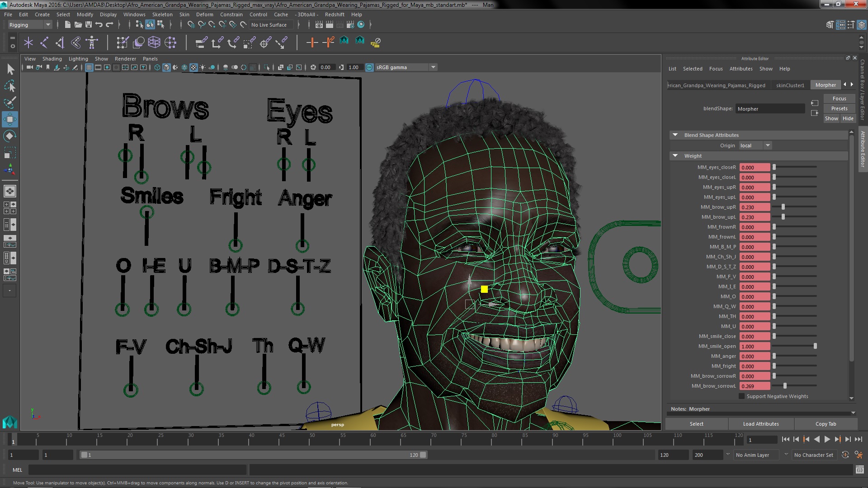
Task: Adjust the MM_brow_upR weight slider
Action: [x=783, y=207]
